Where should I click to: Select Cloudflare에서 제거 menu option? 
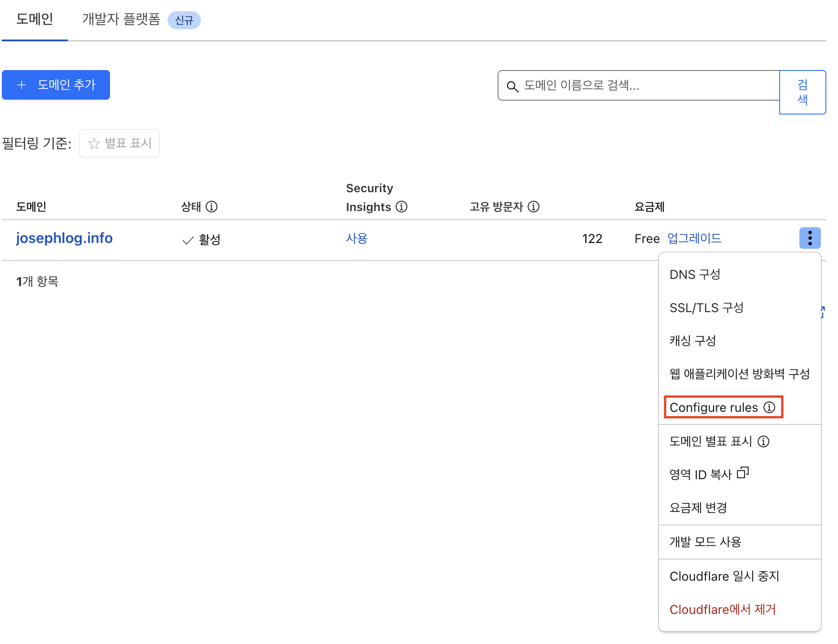tap(723, 609)
